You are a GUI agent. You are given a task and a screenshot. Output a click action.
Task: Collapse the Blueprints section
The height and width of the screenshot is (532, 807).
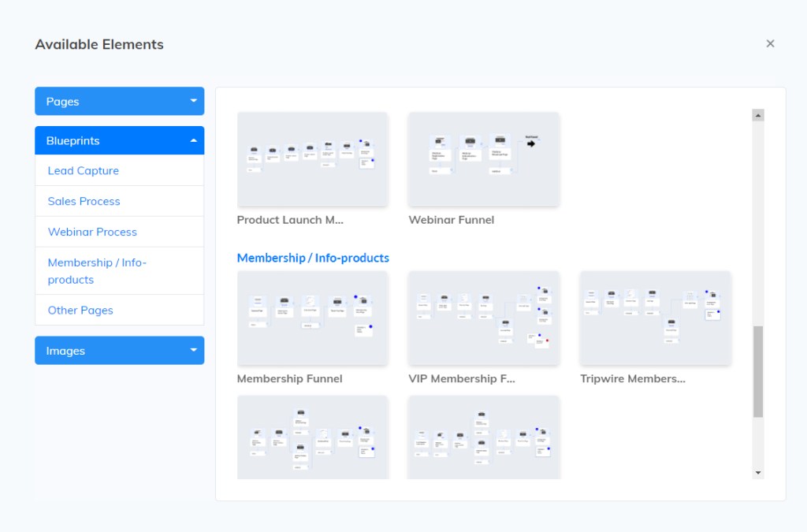pyautogui.click(x=119, y=140)
